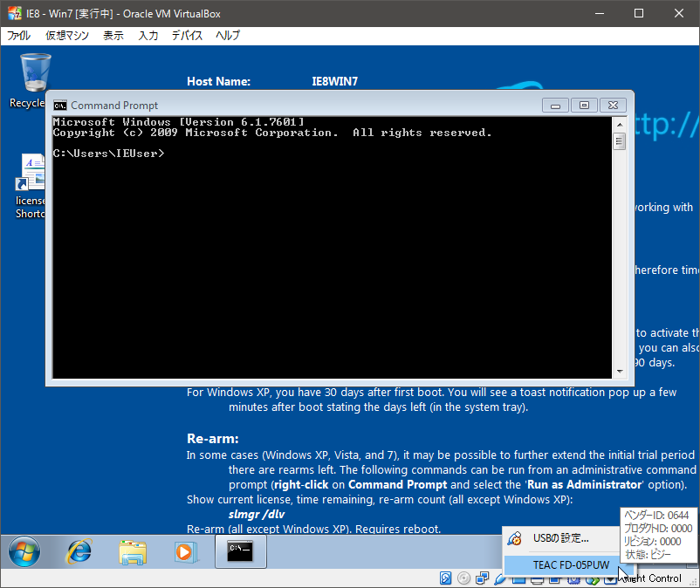Click the 状態: ビジー tooltip line

coord(648,555)
